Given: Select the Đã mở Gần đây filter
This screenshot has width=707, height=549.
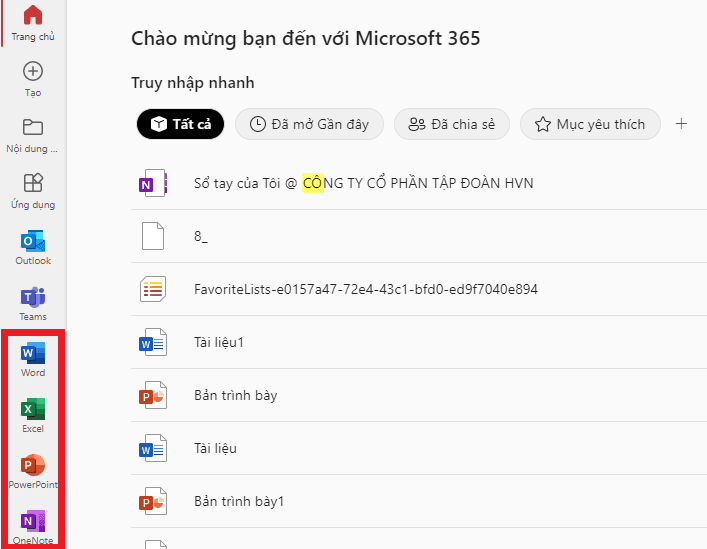Looking at the screenshot, I should tap(309, 124).
